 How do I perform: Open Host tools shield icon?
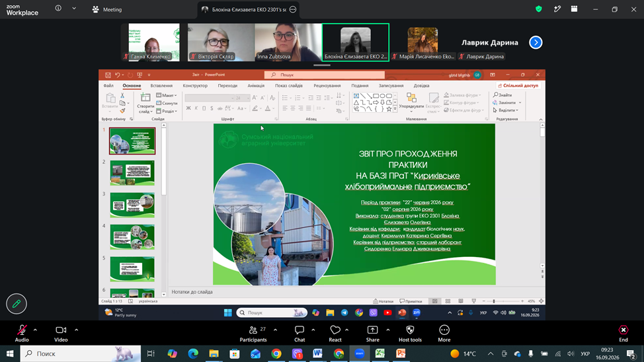410,334
